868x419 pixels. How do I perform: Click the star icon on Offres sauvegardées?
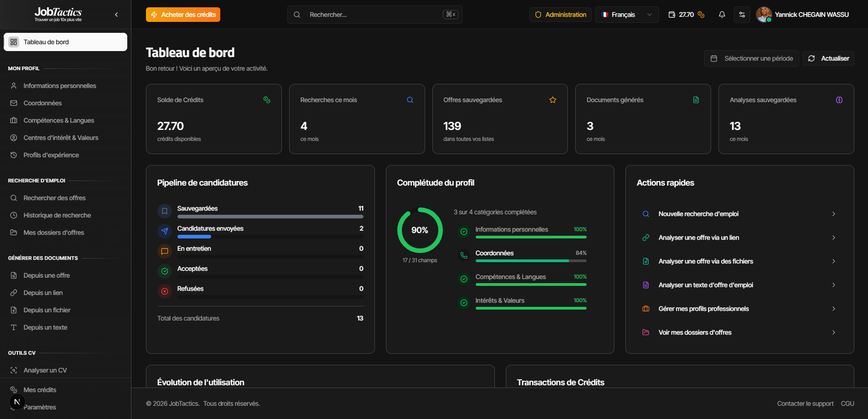[x=553, y=100]
